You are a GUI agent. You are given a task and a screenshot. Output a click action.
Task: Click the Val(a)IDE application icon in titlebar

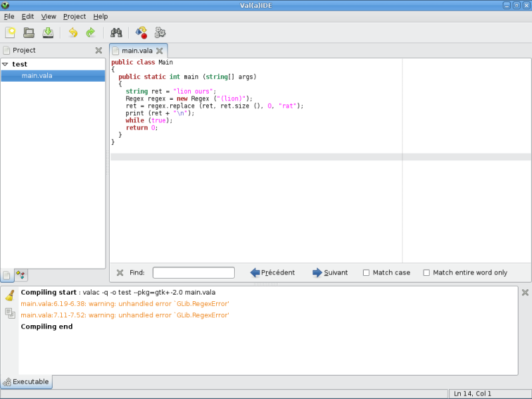pos(5,5)
